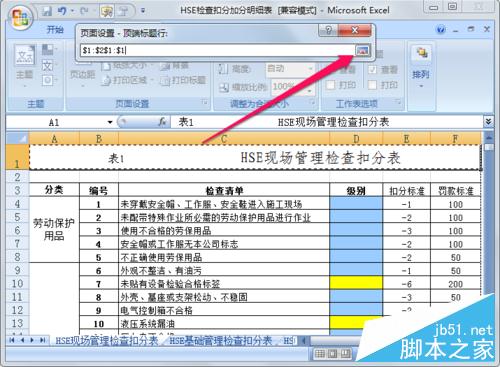Click the 页边距 margins button
The width and height of the screenshot is (500, 367).
point(82,75)
